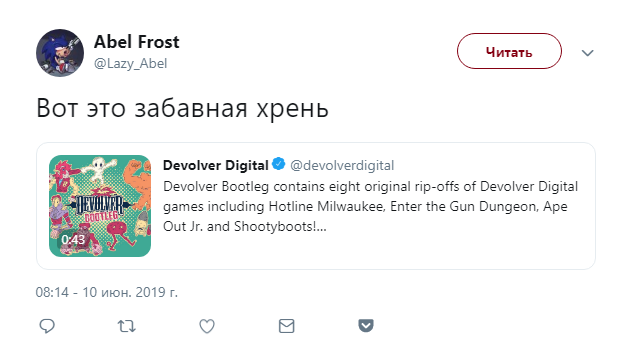This screenshot has width=632, height=361.
Task: Visit the @devolverdigital handle
Action: (x=342, y=165)
